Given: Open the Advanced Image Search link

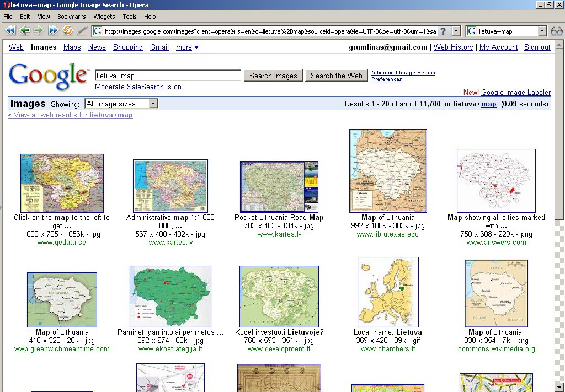Looking at the screenshot, I should (403, 73).
